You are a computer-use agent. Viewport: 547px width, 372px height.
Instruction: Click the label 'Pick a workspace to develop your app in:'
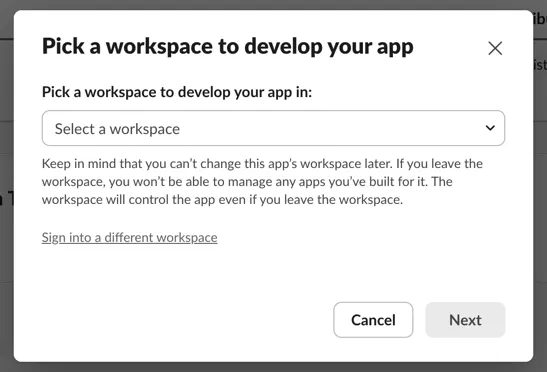[177, 92]
